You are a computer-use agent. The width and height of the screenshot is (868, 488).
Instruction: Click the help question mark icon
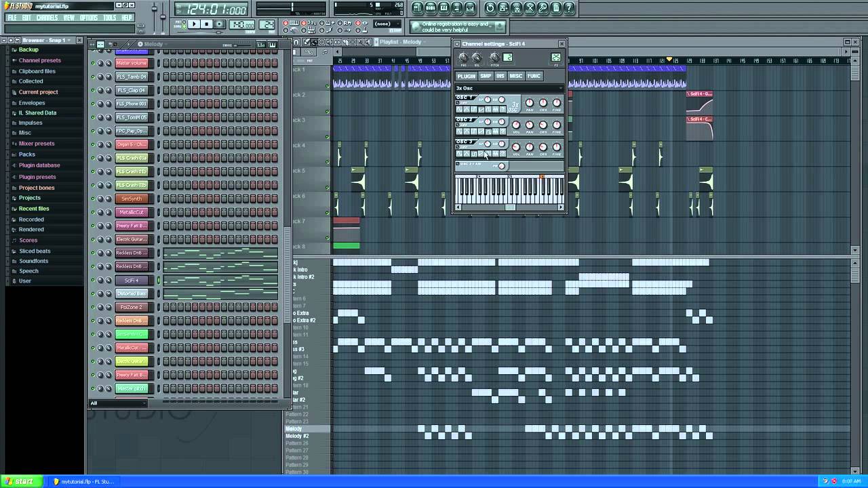coord(569,8)
